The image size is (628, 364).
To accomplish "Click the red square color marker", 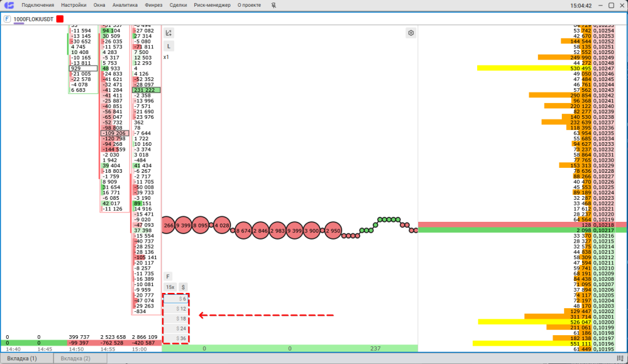I will click(60, 19).
